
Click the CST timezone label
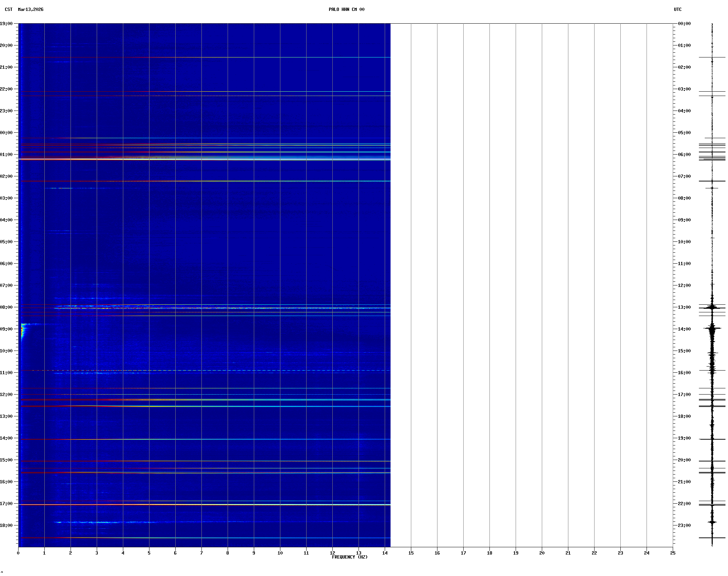8,9
